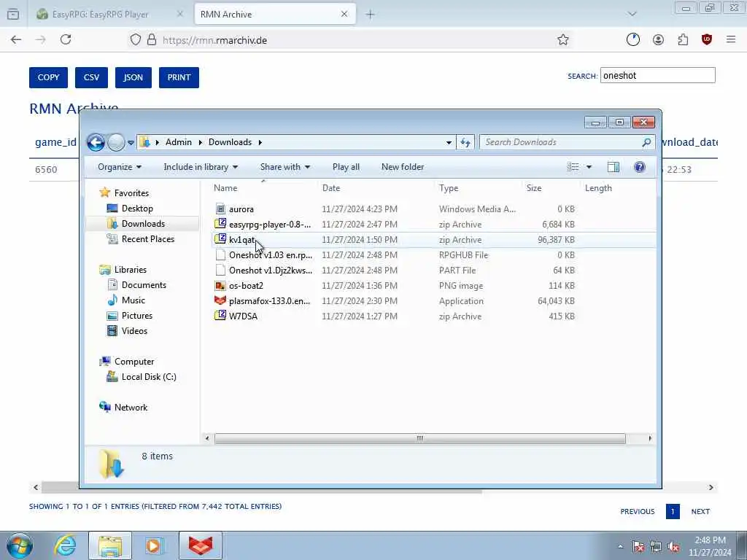Select Libraries in the navigation pane
The width and height of the screenshot is (747, 560).
(130, 270)
